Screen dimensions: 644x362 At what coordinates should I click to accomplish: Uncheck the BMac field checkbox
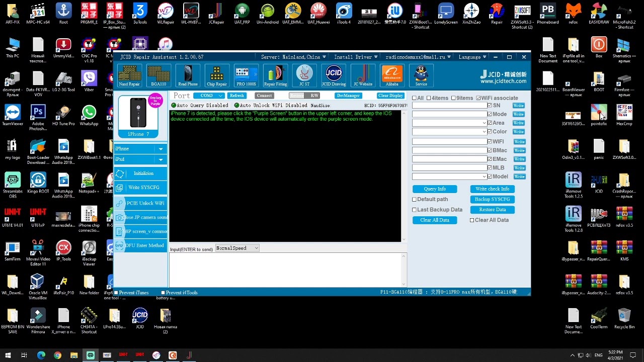pyautogui.click(x=490, y=150)
